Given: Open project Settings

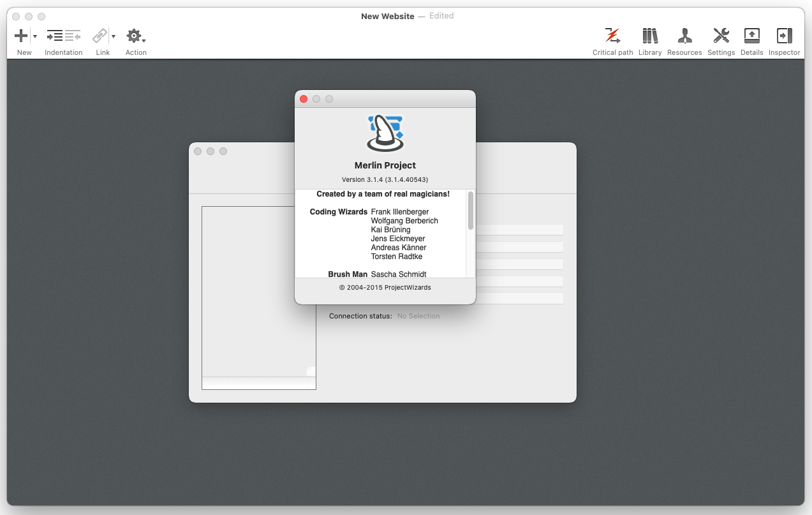Looking at the screenshot, I should [x=721, y=36].
